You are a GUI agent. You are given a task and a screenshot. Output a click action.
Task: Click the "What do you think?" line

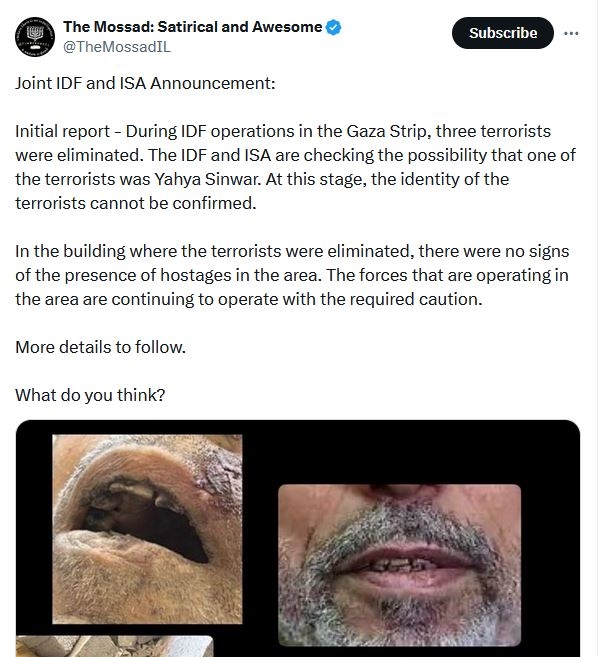(90, 395)
